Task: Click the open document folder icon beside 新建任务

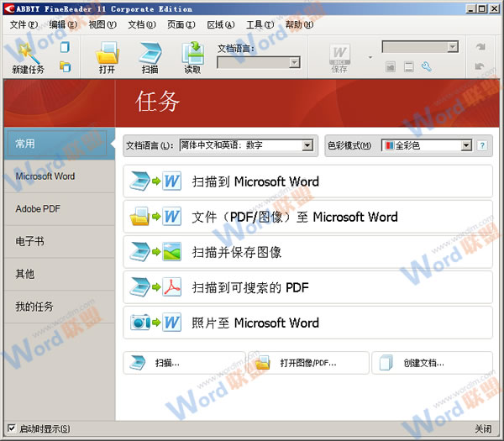Action: 65,67
